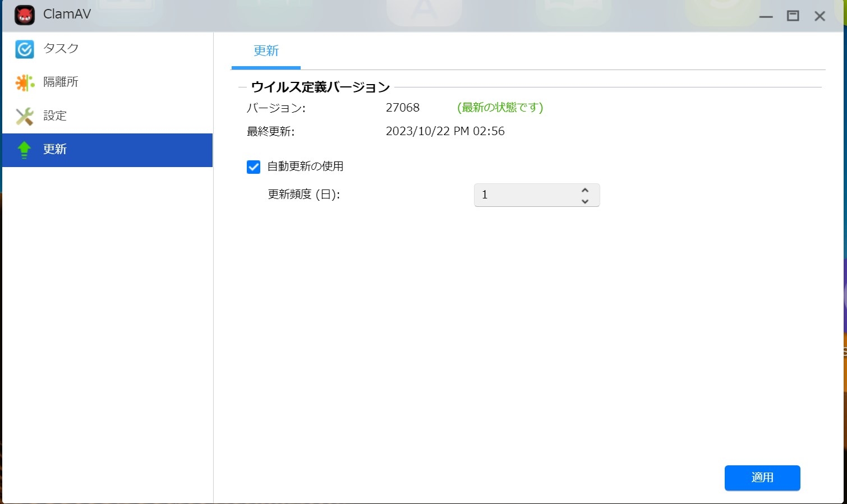The image size is (847, 504).
Task: Click the wrench and screwdriver 設定 icon
Action: 25,116
